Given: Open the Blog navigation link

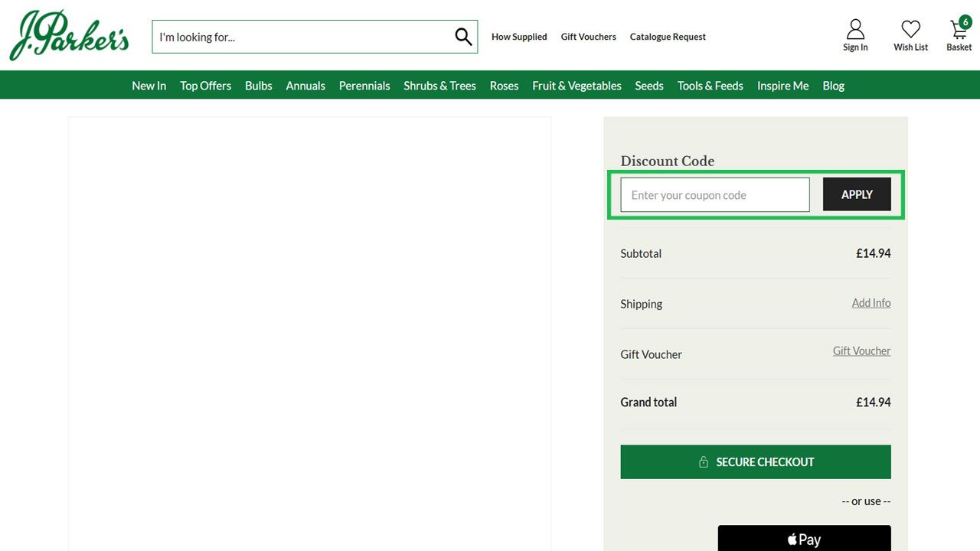Looking at the screenshot, I should (833, 85).
